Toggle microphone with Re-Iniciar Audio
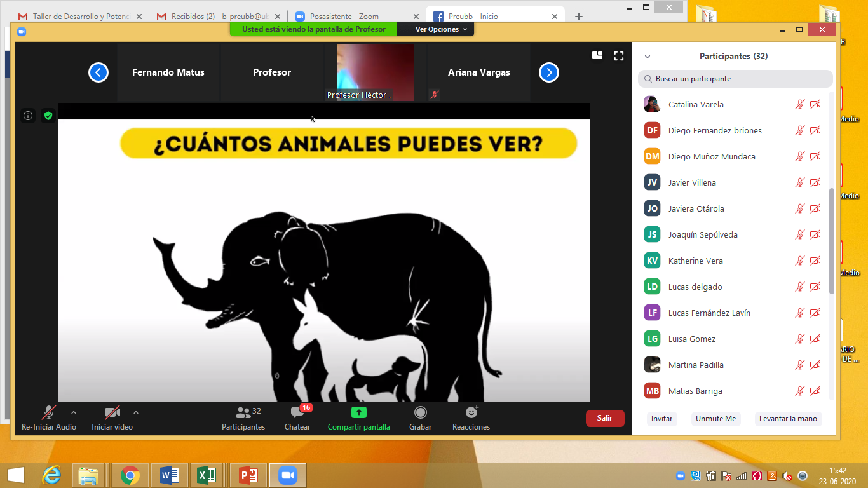This screenshot has width=868, height=488. tap(49, 413)
